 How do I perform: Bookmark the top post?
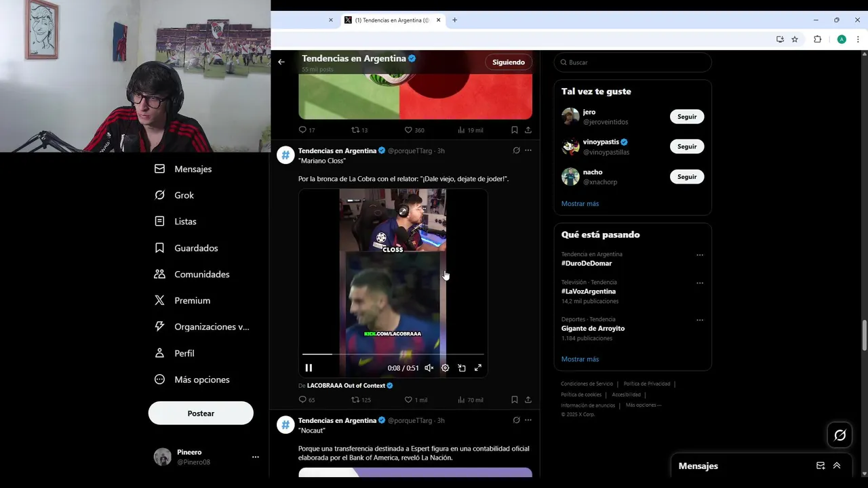[x=515, y=130]
